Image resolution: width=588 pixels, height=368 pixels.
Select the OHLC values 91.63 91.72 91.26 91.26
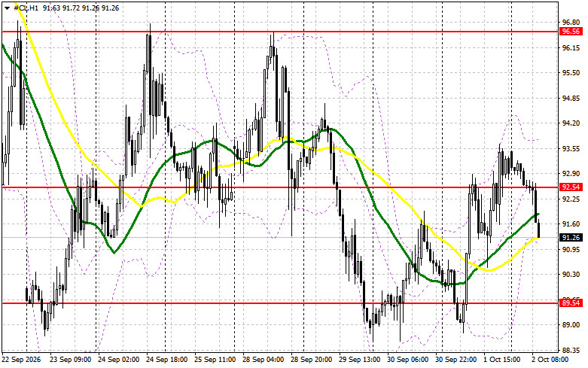(x=81, y=8)
